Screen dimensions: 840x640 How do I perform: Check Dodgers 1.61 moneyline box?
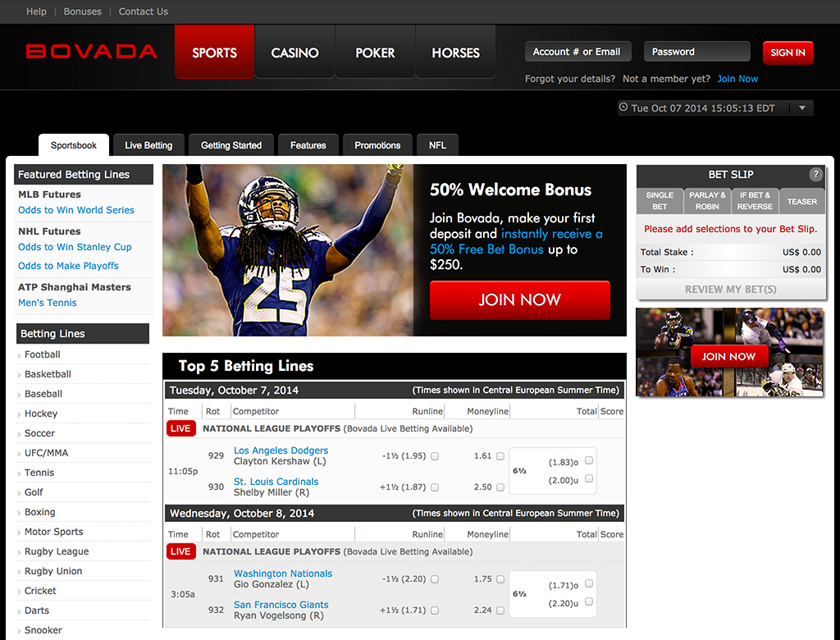click(x=500, y=456)
